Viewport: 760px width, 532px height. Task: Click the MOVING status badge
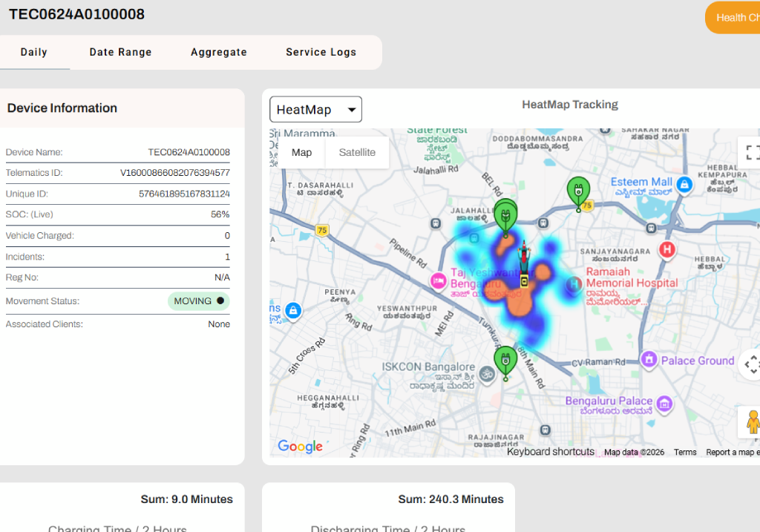[199, 301]
